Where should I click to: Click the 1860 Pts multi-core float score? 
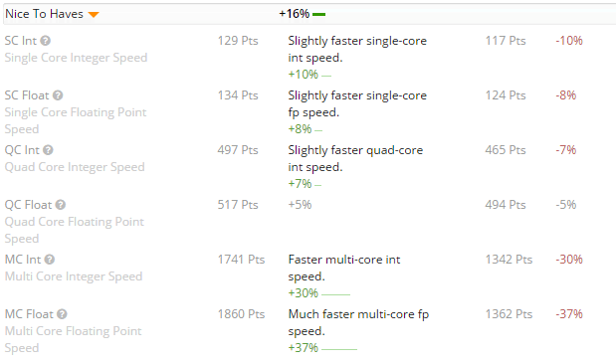[x=241, y=314]
